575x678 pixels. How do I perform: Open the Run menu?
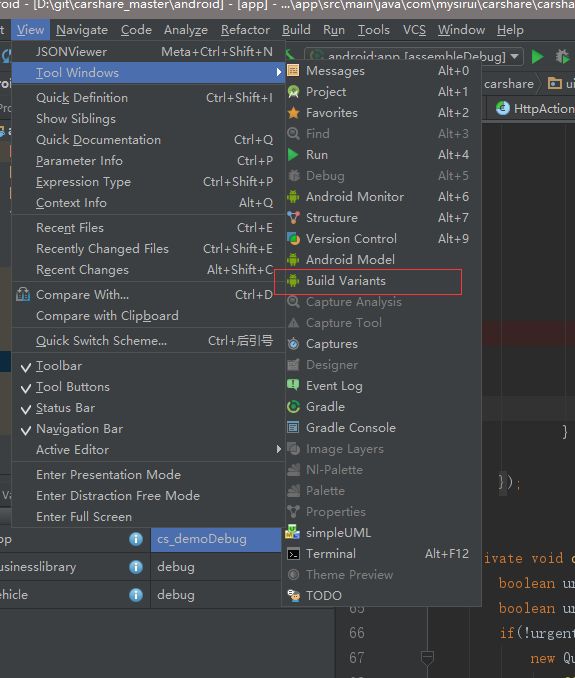[x=334, y=30]
